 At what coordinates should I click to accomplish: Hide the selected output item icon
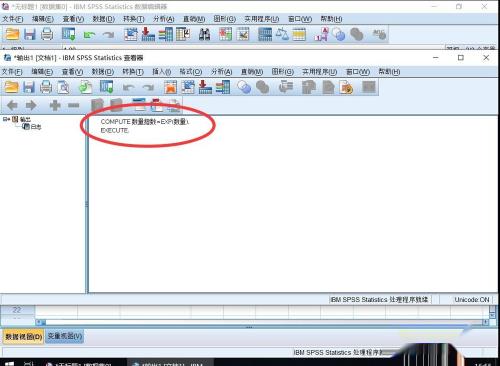(x=116, y=105)
